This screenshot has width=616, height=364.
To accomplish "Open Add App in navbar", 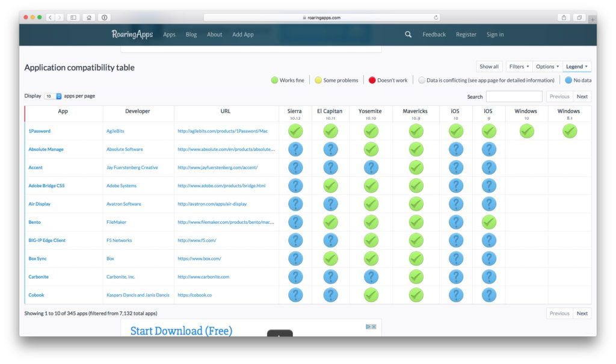I will (x=243, y=34).
